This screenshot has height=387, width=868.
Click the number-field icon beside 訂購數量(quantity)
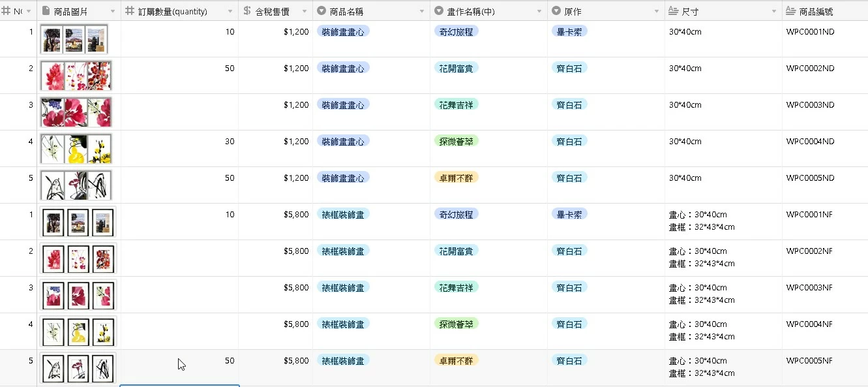coord(130,11)
